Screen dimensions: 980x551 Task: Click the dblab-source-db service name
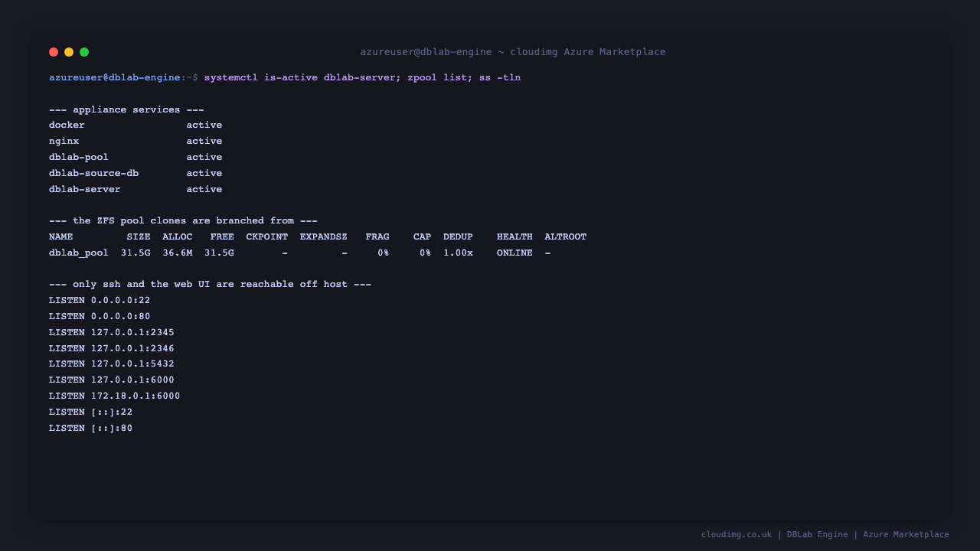coord(93,173)
